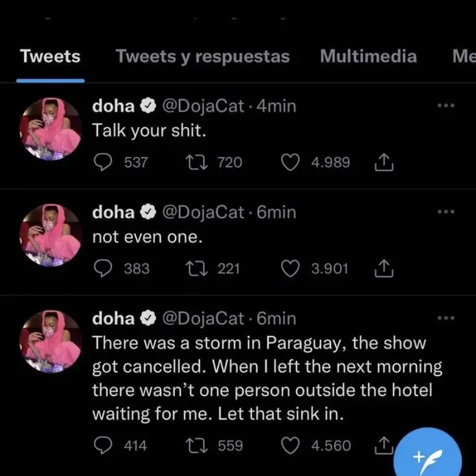Open more options on the Paraguay tweet

tap(446, 318)
